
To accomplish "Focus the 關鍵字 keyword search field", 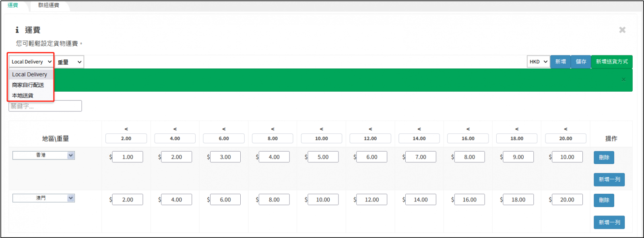I will [x=45, y=106].
